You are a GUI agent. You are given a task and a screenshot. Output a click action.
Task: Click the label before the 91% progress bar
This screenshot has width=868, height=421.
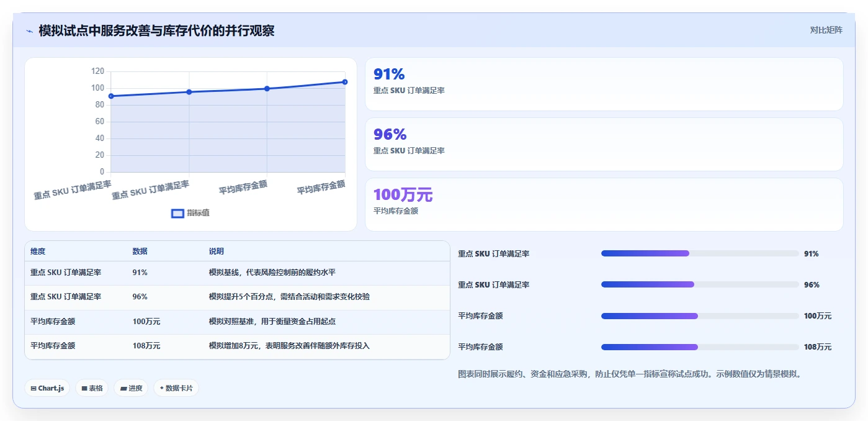point(493,254)
